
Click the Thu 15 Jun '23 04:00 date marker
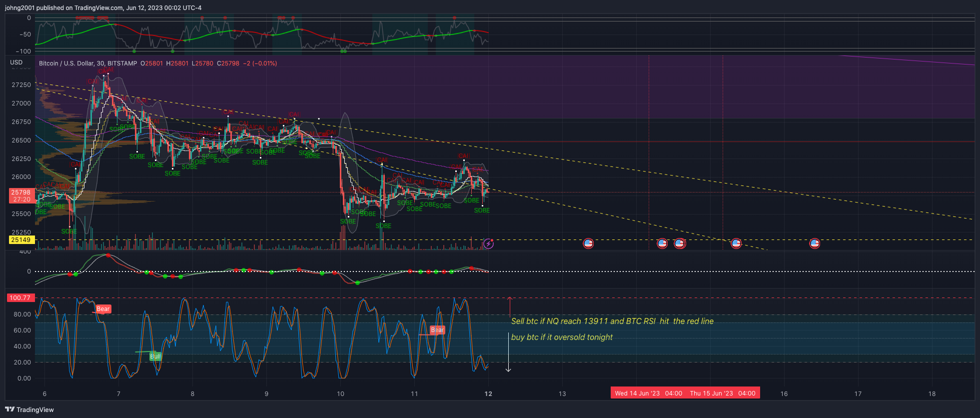723,393
